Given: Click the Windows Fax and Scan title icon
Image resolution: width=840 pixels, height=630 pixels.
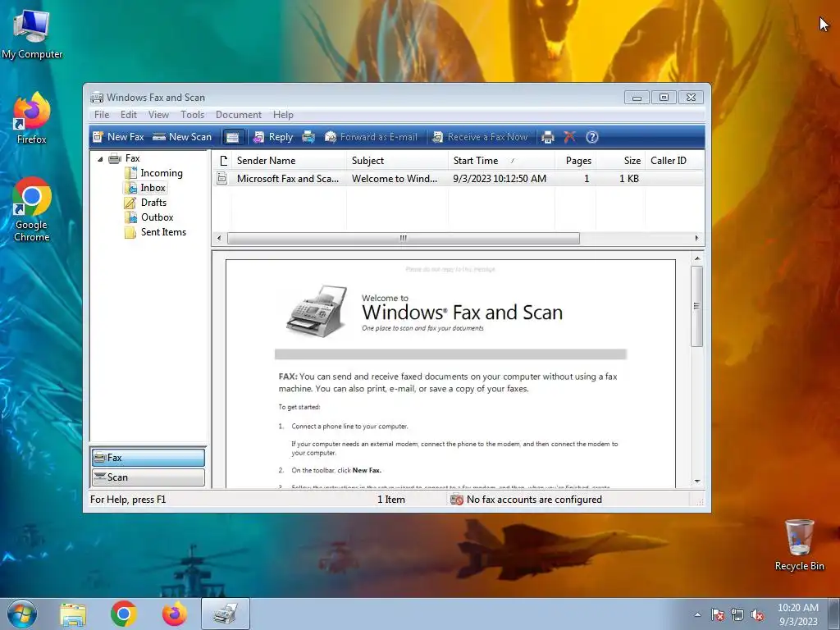Looking at the screenshot, I should pyautogui.click(x=97, y=98).
